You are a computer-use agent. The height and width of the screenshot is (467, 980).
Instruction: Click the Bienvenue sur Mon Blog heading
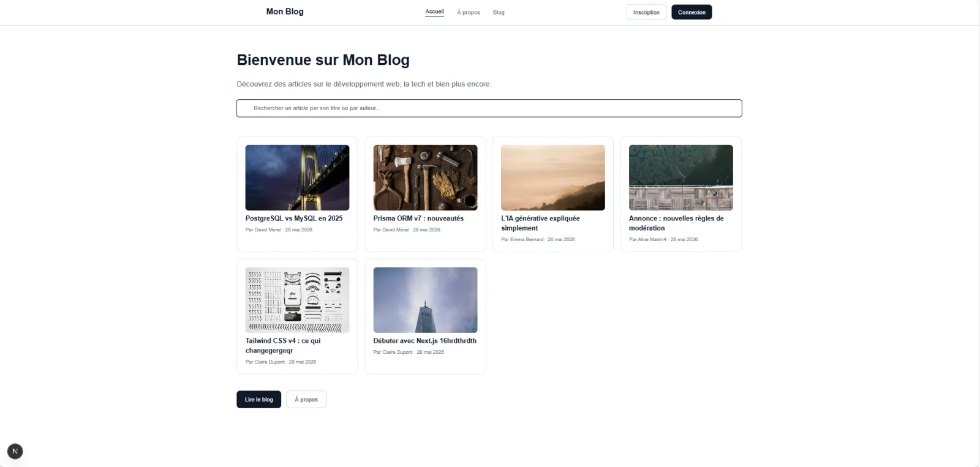(x=323, y=60)
